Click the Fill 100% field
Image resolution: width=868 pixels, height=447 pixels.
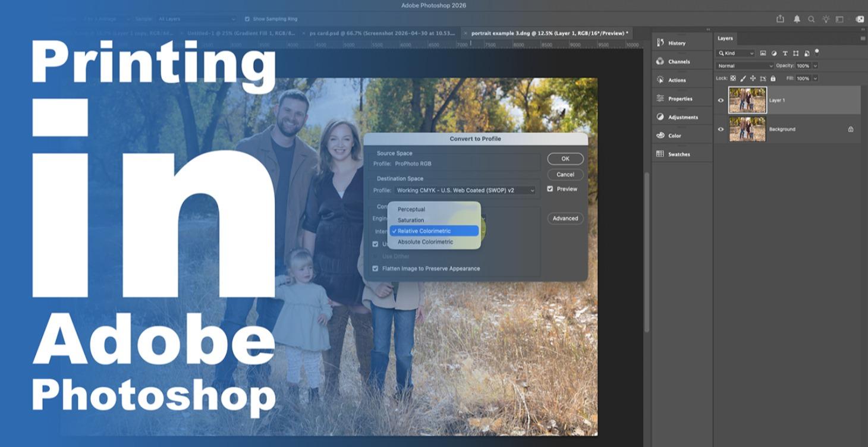point(803,78)
